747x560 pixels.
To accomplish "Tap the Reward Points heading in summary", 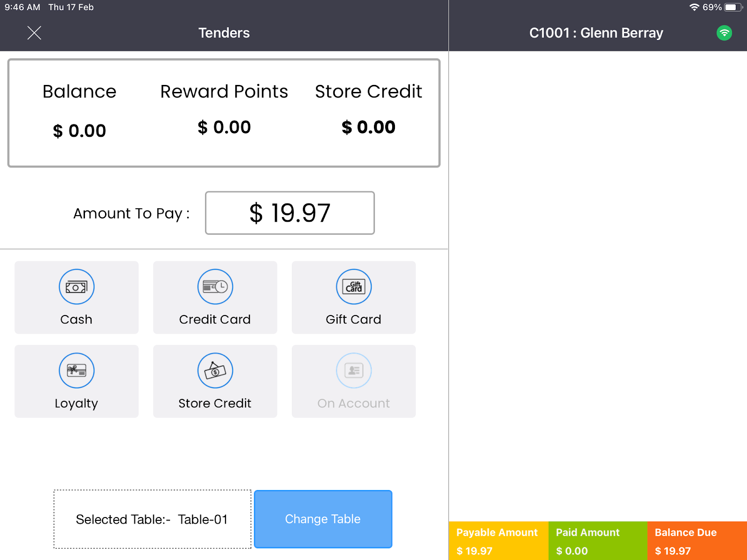I will [x=224, y=91].
